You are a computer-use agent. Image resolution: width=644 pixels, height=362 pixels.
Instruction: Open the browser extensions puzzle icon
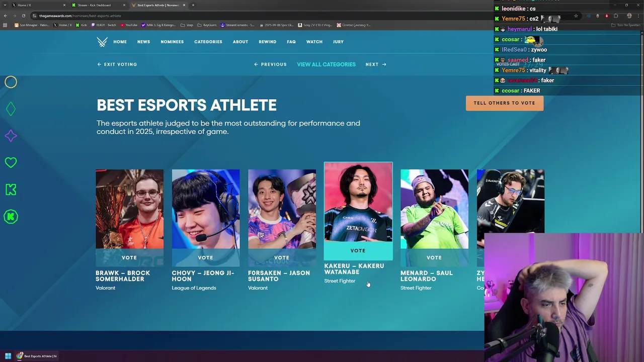(x=616, y=16)
